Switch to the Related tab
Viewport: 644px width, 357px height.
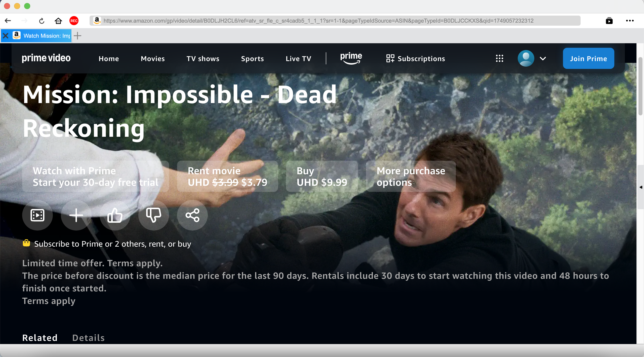tap(40, 338)
